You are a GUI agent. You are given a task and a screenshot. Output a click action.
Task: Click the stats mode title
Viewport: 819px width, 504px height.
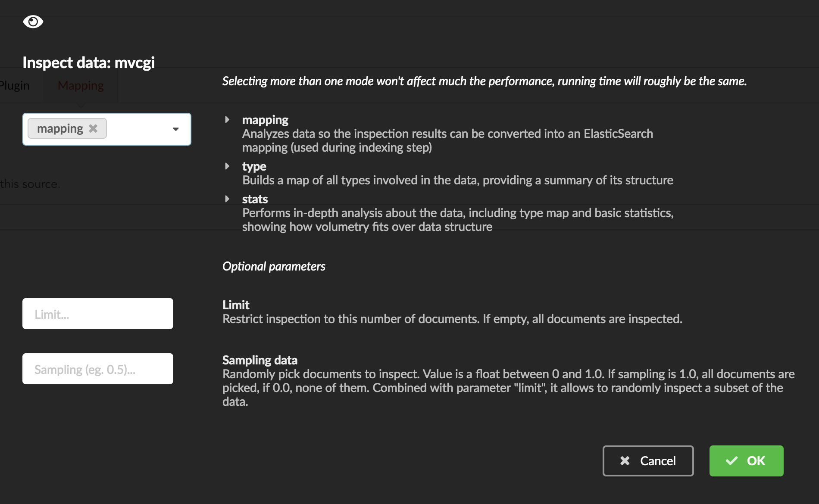tap(255, 199)
